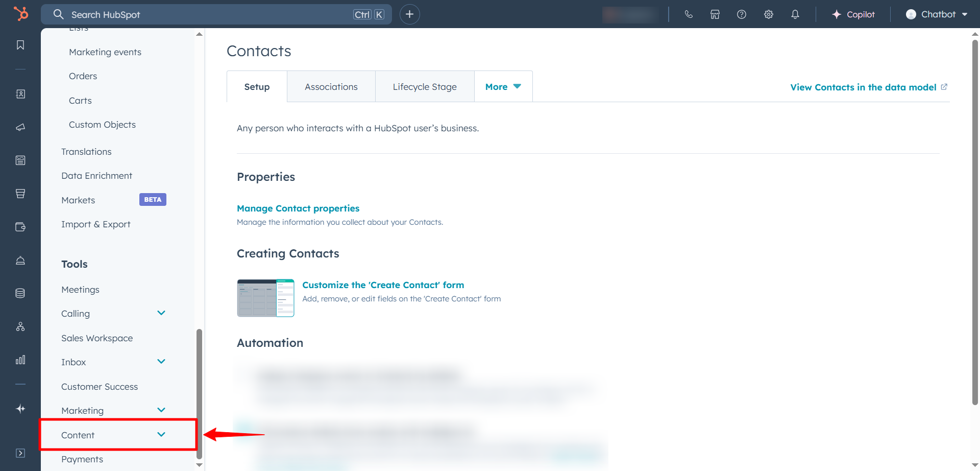980x471 pixels.
Task: Open the Reporting bar chart icon
Action: [20, 360]
